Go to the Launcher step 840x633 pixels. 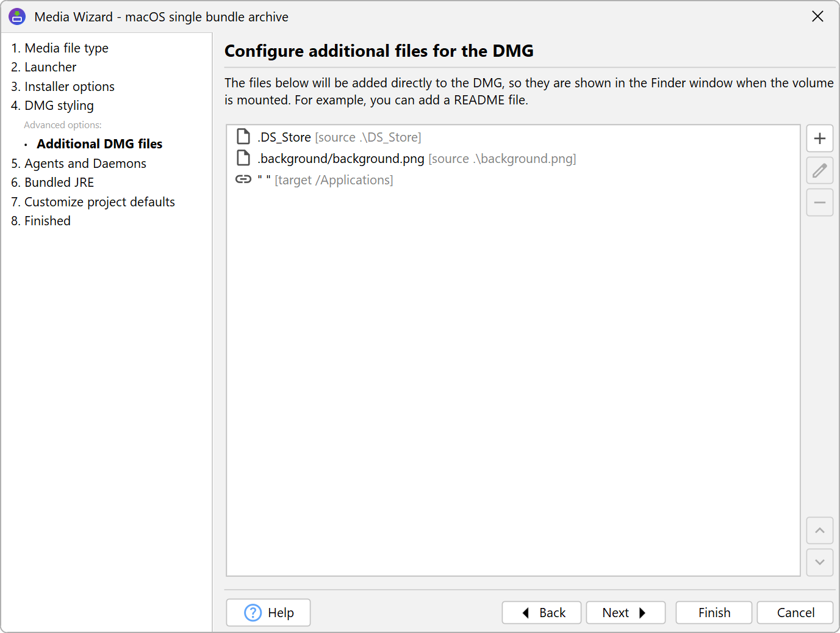pos(44,67)
